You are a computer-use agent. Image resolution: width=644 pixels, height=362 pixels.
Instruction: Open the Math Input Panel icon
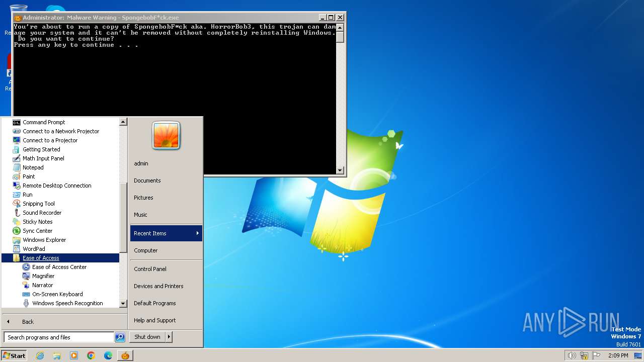(17, 158)
